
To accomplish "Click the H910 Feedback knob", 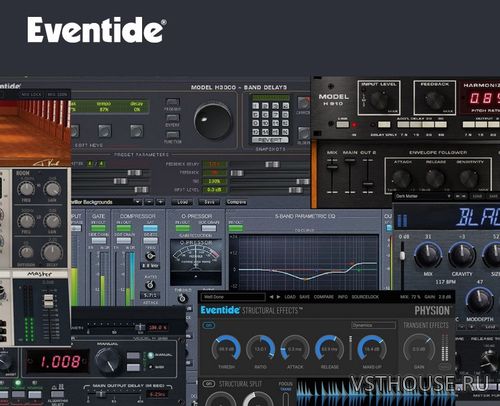I will point(434,99).
